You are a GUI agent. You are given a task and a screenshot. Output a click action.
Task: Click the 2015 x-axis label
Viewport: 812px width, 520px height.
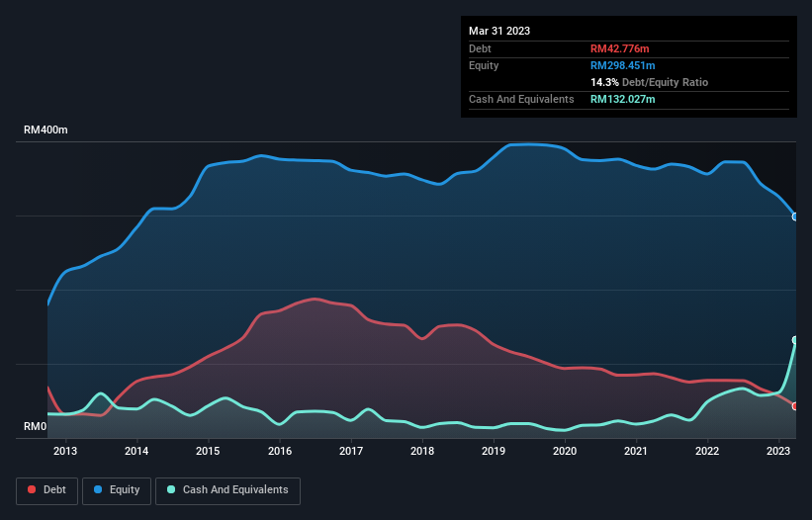pos(208,452)
